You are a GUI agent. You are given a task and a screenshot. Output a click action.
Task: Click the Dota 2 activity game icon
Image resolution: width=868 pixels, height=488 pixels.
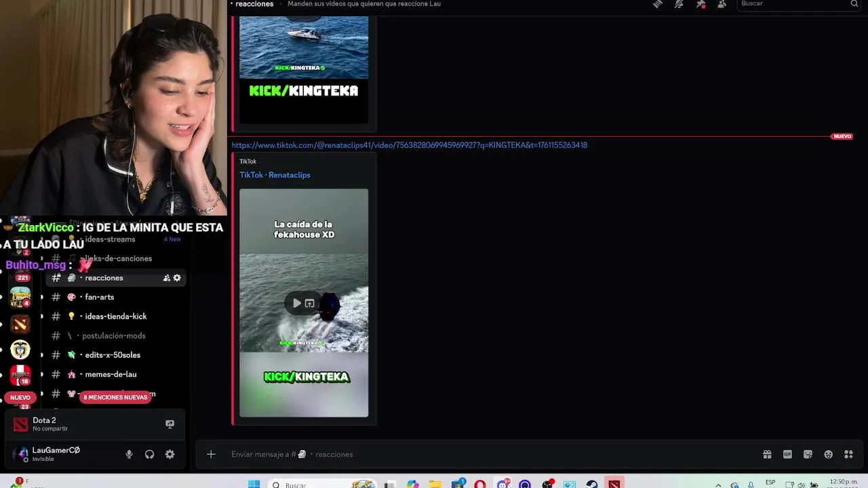tap(21, 424)
